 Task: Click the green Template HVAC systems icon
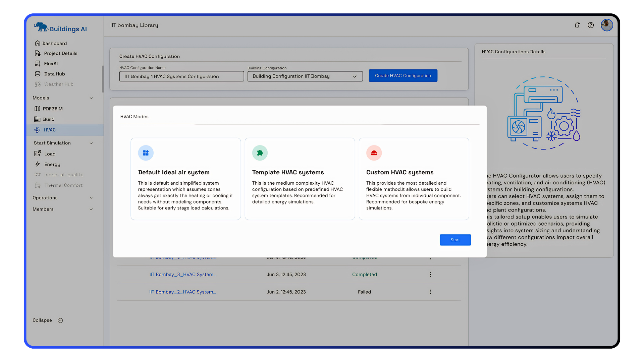260,153
